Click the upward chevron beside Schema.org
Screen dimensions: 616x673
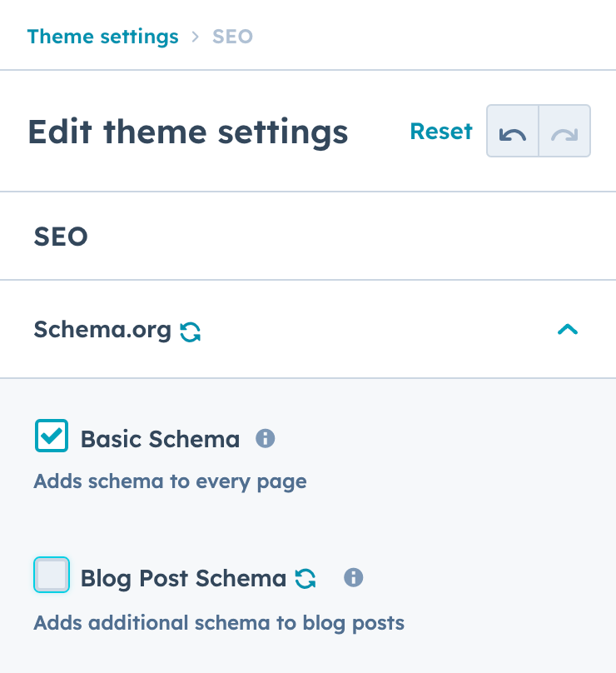[568, 329]
